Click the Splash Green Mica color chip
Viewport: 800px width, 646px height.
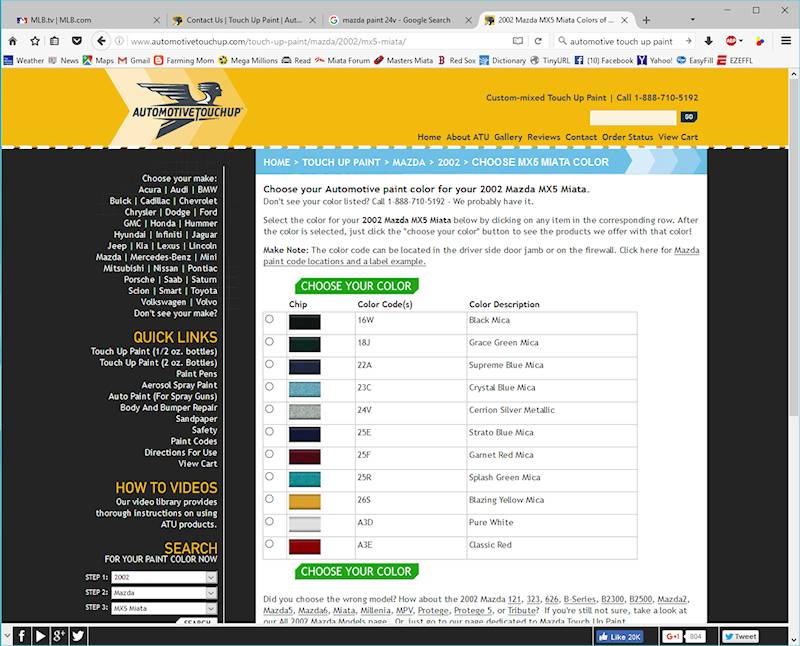[305, 479]
